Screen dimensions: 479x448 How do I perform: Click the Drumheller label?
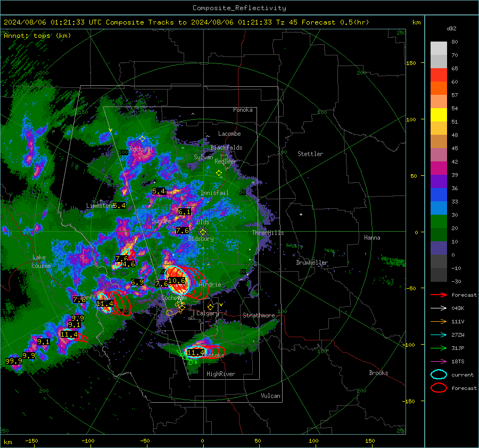(312, 263)
